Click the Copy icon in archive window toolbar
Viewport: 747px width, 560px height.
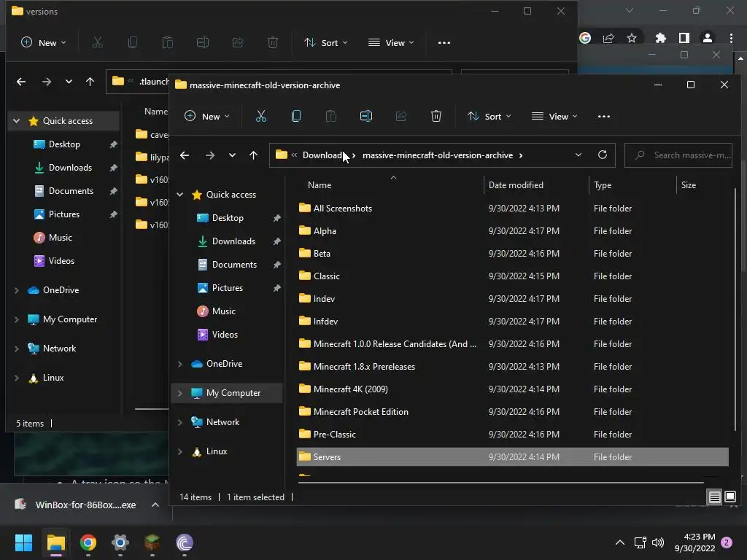coord(296,117)
